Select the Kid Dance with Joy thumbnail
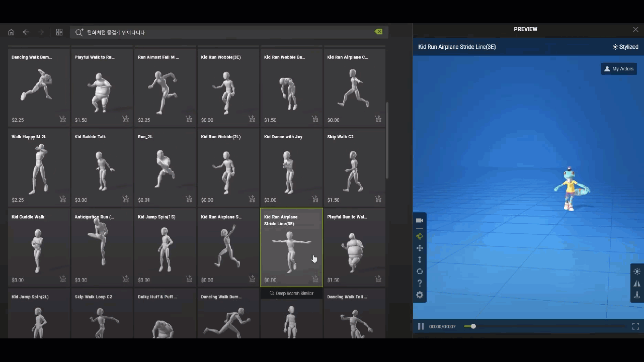Image resolution: width=644 pixels, height=362 pixels. (291, 167)
